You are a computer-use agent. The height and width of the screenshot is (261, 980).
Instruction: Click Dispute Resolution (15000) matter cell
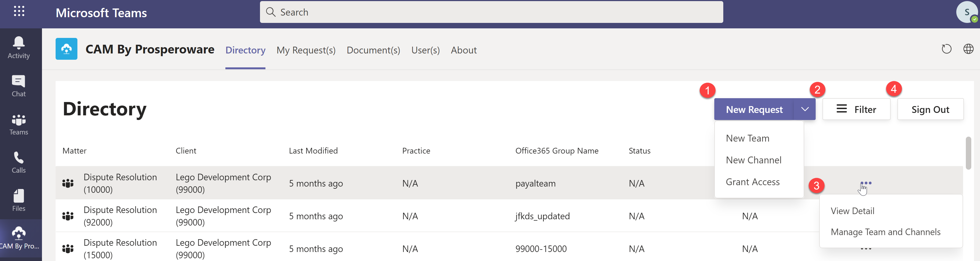120,249
